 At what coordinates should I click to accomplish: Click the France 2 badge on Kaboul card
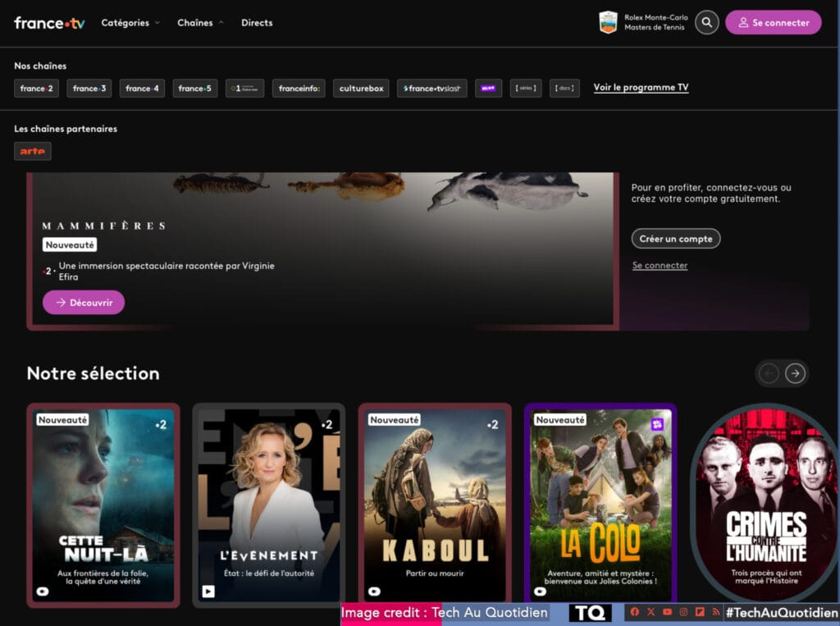point(493,424)
